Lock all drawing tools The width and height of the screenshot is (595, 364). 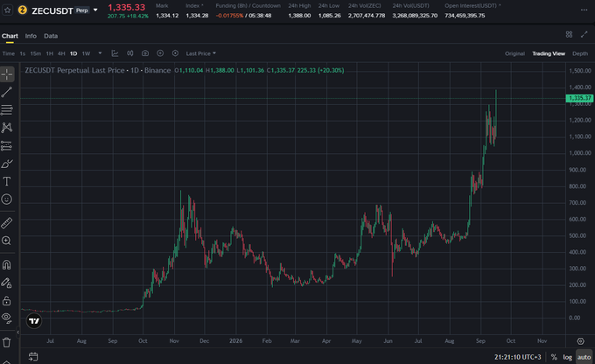point(7,301)
